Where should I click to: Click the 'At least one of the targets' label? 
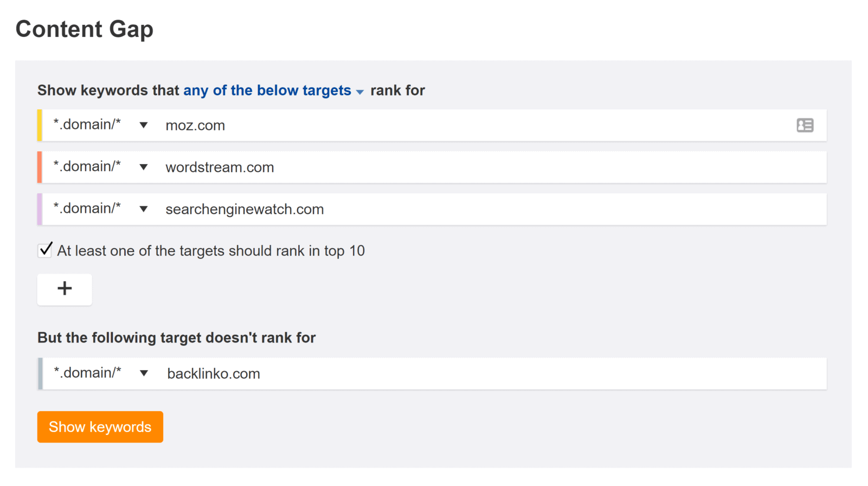click(x=211, y=251)
